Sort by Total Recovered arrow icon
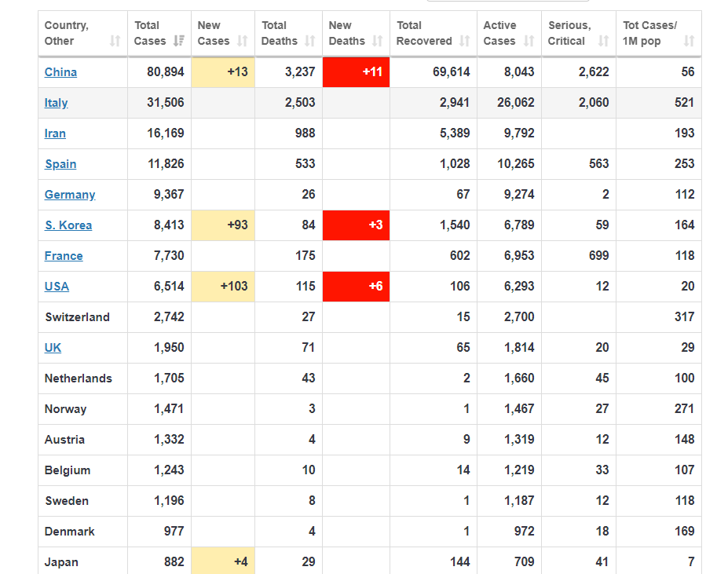Viewport: 728px width, 574px height. [465, 41]
